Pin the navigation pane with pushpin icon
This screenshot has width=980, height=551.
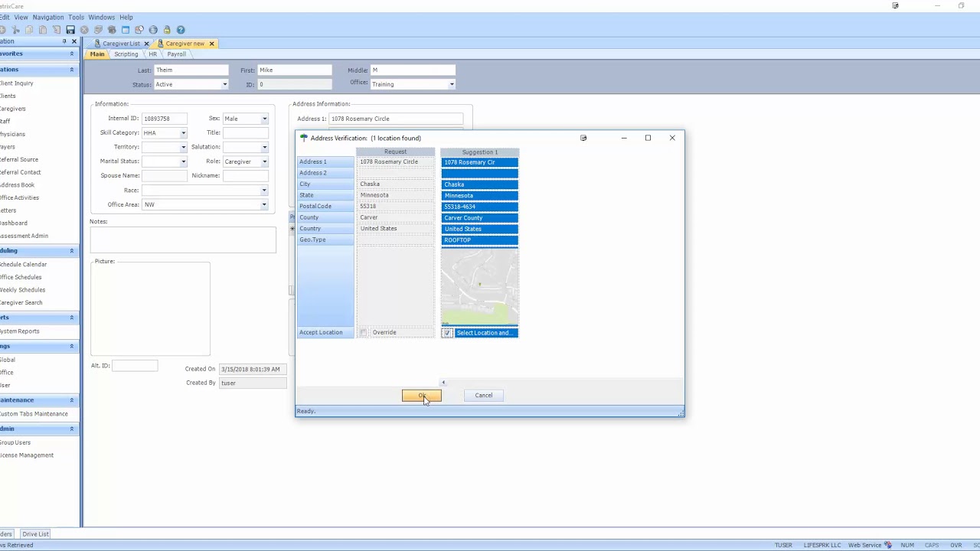pos(64,41)
